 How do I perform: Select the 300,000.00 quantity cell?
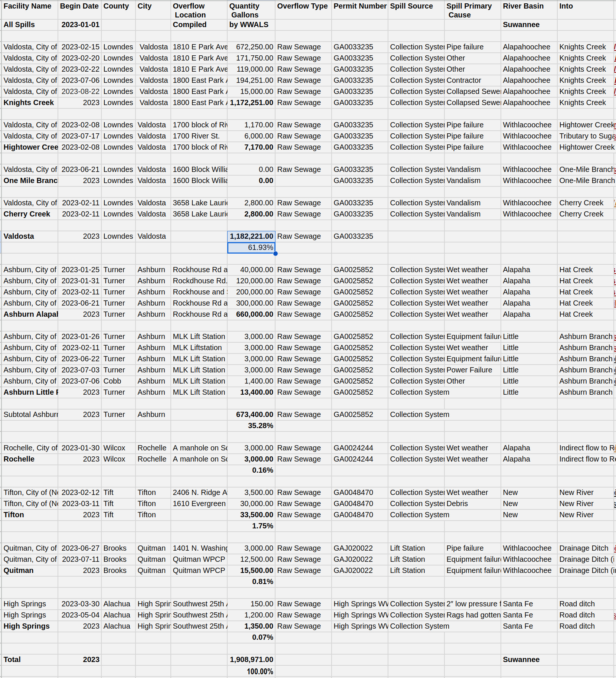(x=251, y=303)
